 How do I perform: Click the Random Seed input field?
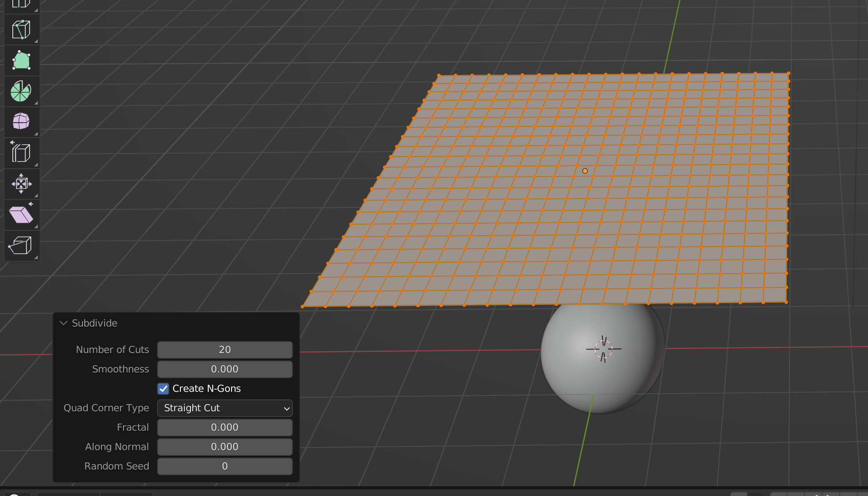224,466
